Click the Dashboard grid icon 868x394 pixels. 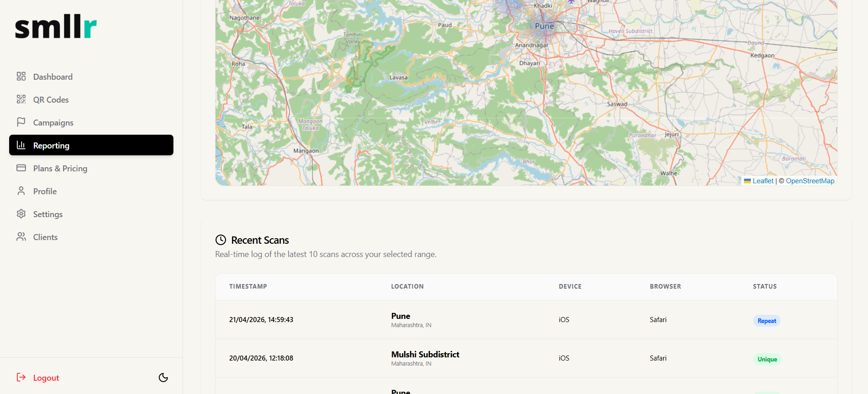(21, 76)
